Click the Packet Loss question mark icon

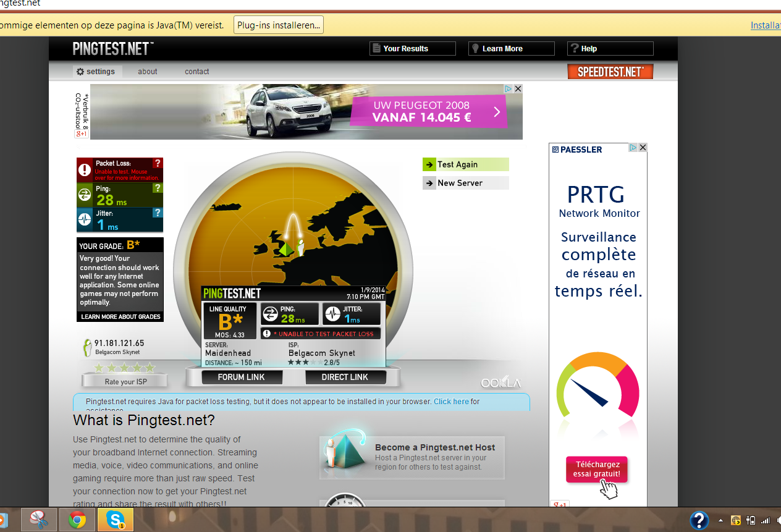[x=158, y=163]
